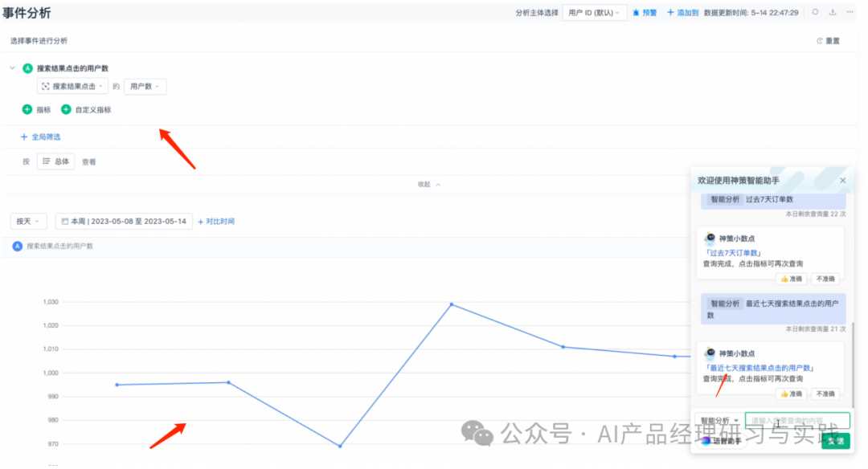This screenshot has height=469, width=868.
Task: Open the 用户数 metric dropdown
Action: 145,87
